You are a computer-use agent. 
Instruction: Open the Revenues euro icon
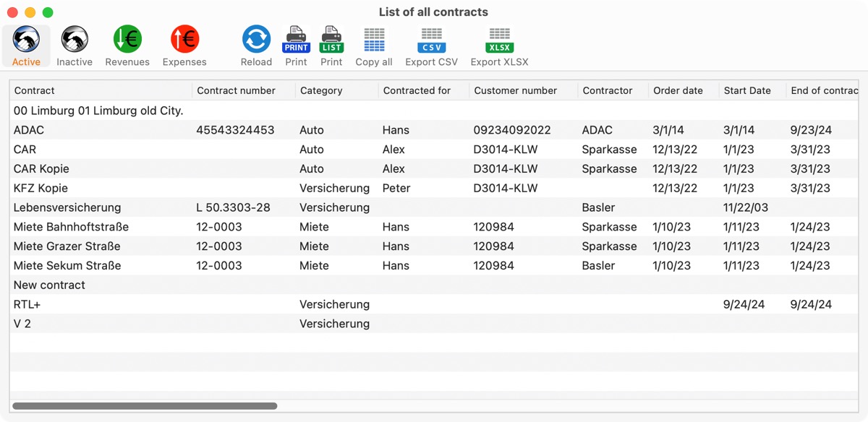(127, 40)
